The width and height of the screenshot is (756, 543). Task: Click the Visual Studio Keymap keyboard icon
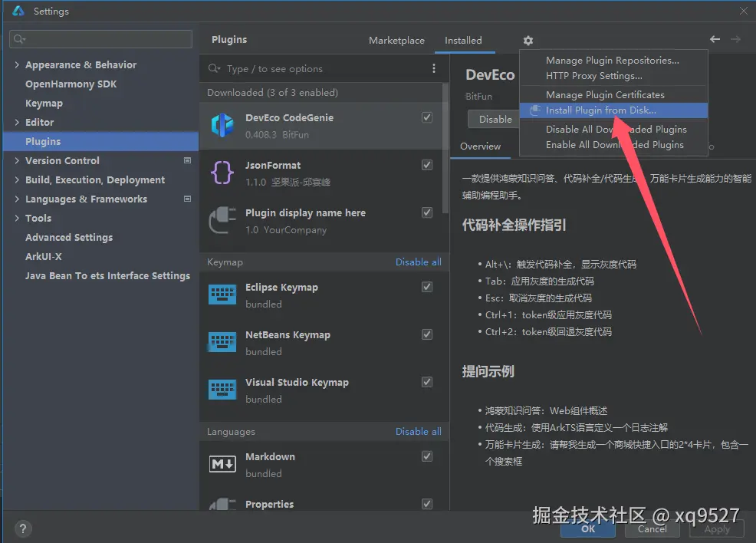(x=222, y=390)
